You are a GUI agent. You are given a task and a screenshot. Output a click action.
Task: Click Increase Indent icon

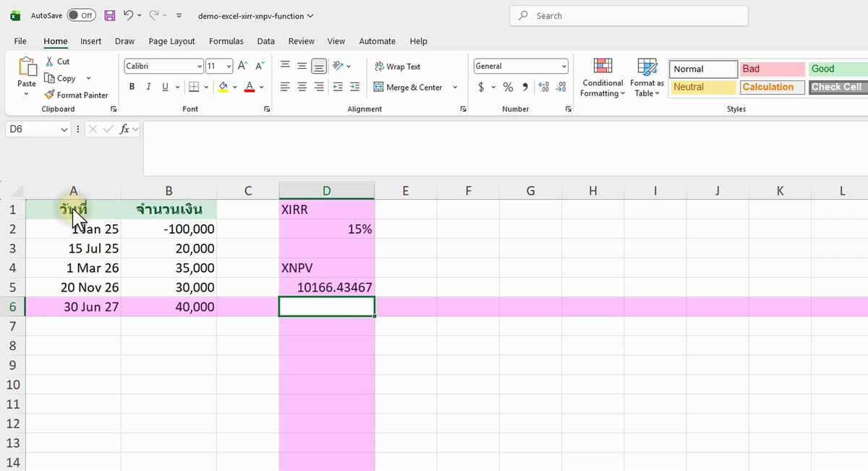pyautogui.click(x=354, y=87)
